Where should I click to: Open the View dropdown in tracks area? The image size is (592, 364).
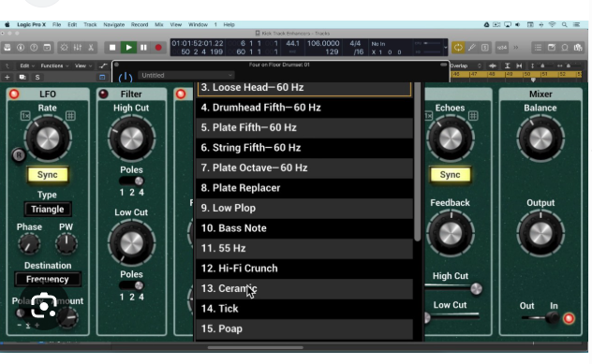83,66
